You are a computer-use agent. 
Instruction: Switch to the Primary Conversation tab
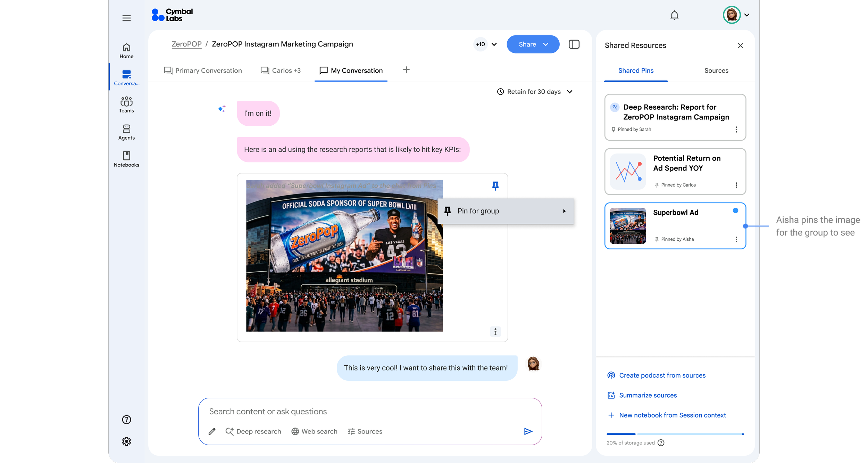(x=203, y=71)
